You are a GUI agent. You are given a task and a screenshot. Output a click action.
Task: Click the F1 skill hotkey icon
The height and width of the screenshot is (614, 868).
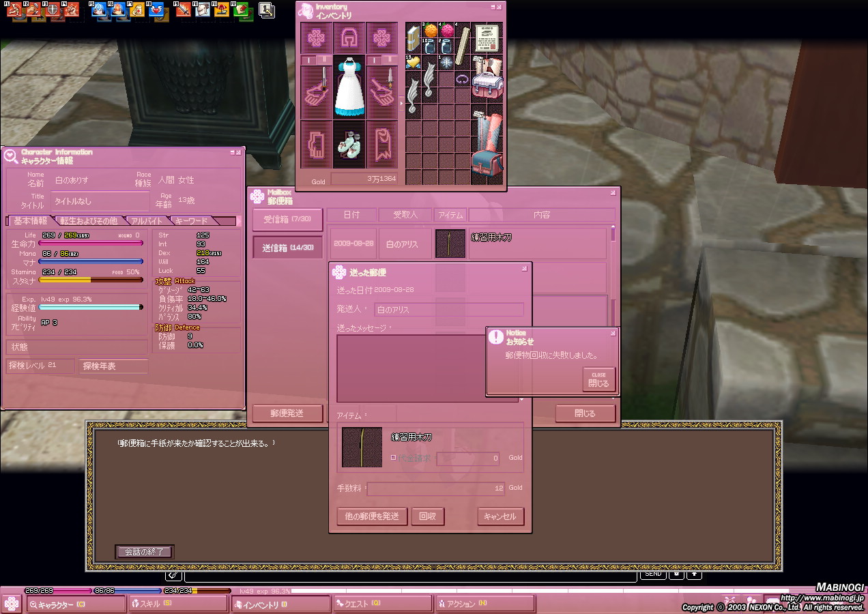click(14, 10)
